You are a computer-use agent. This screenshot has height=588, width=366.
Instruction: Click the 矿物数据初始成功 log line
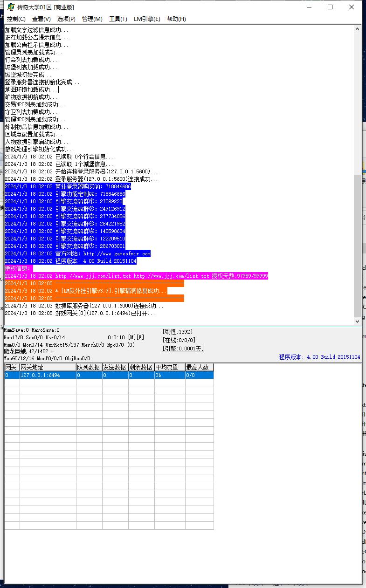point(31,97)
